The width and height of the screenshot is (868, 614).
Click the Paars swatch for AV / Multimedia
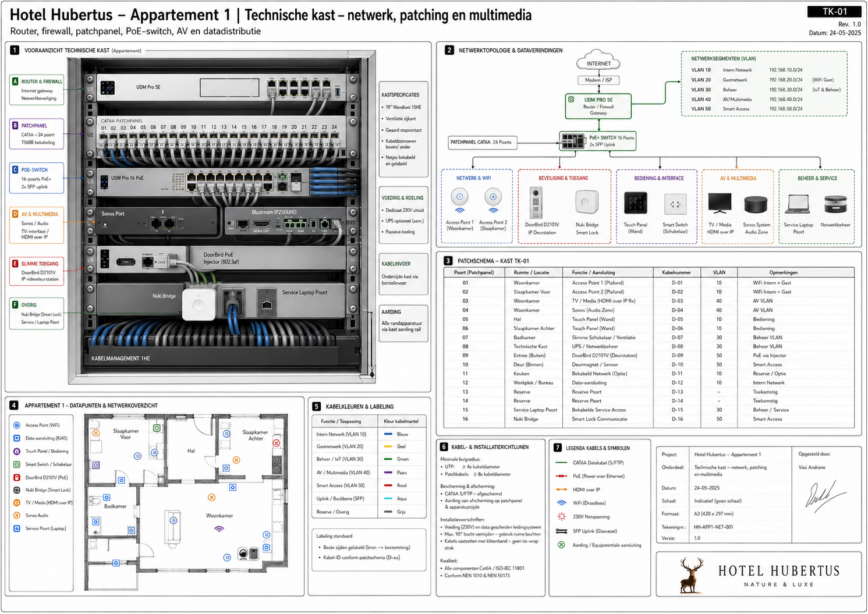pos(388,473)
